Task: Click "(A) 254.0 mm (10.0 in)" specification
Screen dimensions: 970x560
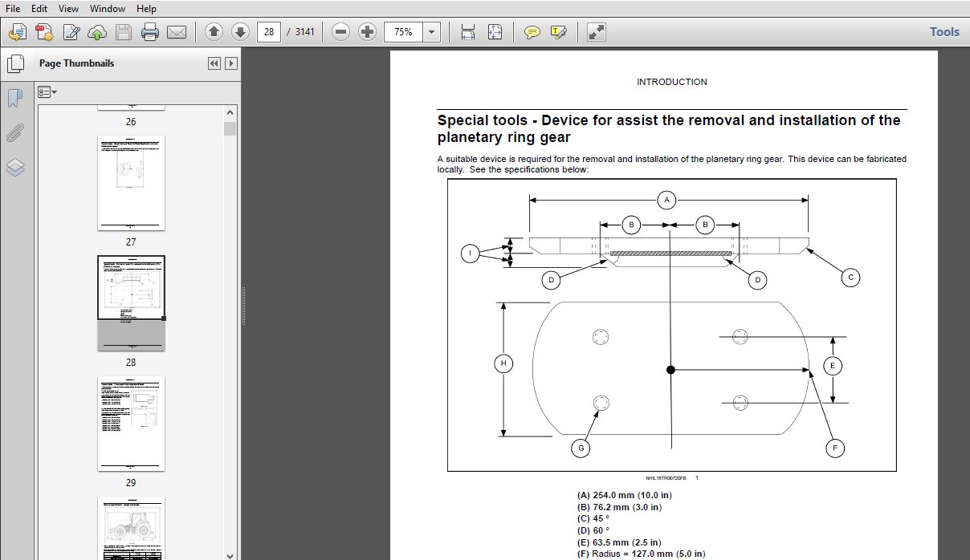Action: click(x=625, y=495)
